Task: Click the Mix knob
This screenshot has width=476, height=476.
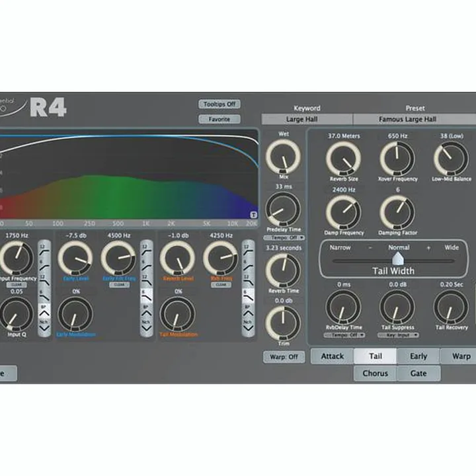Action: [283, 157]
